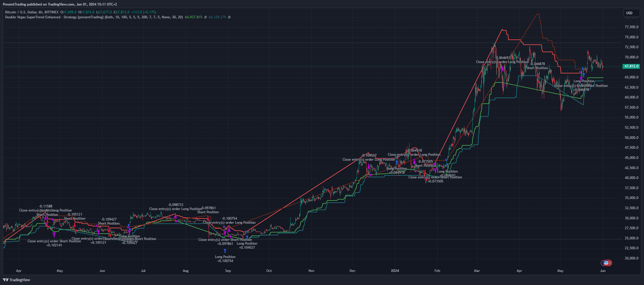The image size is (644, 285).
Task: Open the US flag economic event marker
Action: pyautogui.click(x=606, y=263)
